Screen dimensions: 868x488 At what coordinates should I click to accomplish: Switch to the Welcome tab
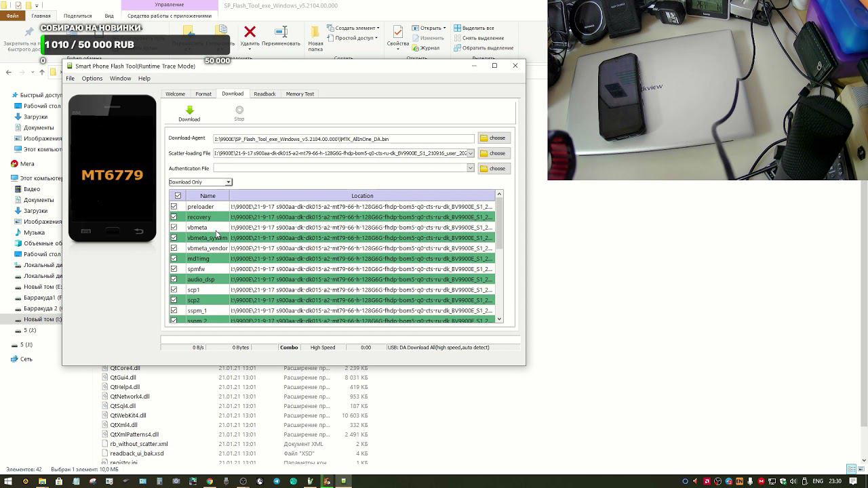pyautogui.click(x=175, y=94)
